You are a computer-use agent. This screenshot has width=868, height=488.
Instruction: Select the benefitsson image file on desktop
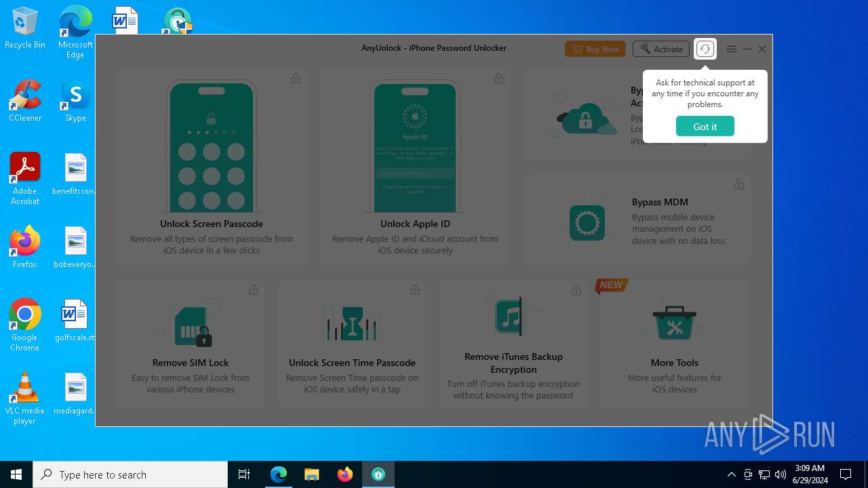pos(75,174)
